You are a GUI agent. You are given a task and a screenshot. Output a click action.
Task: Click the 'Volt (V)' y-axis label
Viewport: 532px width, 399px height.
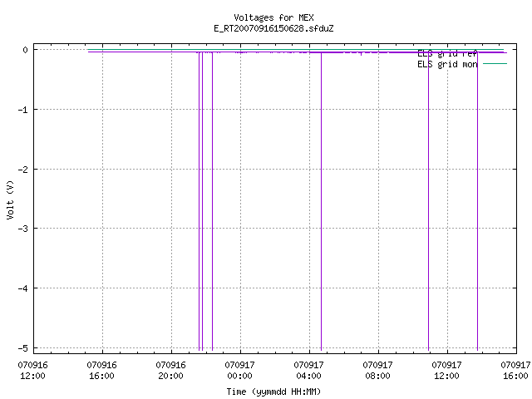10,199
